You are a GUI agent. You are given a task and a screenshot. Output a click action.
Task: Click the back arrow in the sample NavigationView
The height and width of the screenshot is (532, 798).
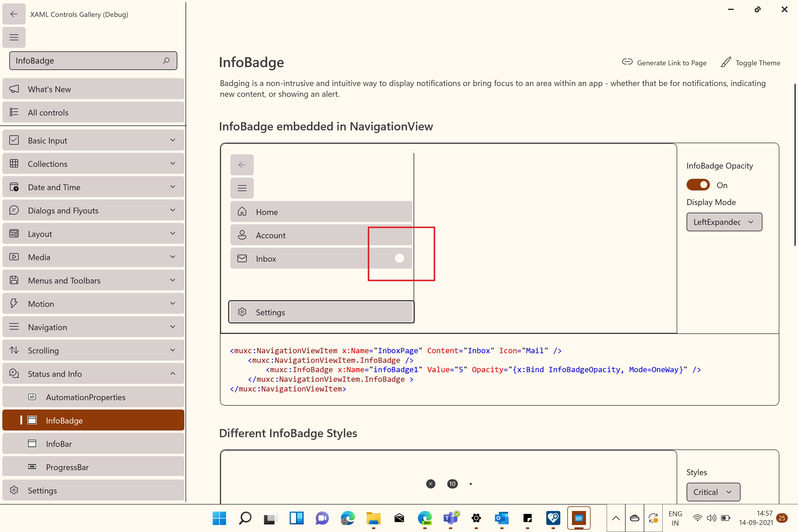tap(242, 165)
